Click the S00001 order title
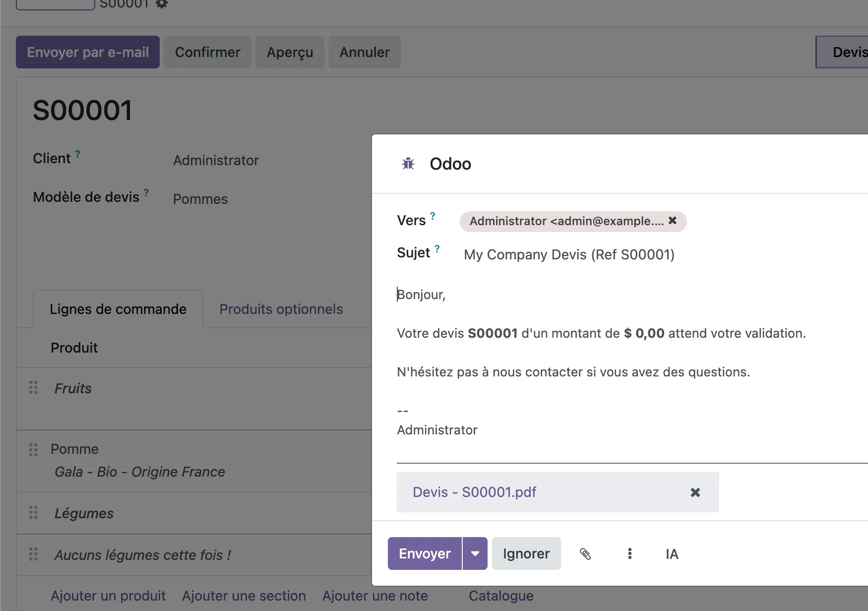This screenshot has height=611, width=868. [82, 110]
